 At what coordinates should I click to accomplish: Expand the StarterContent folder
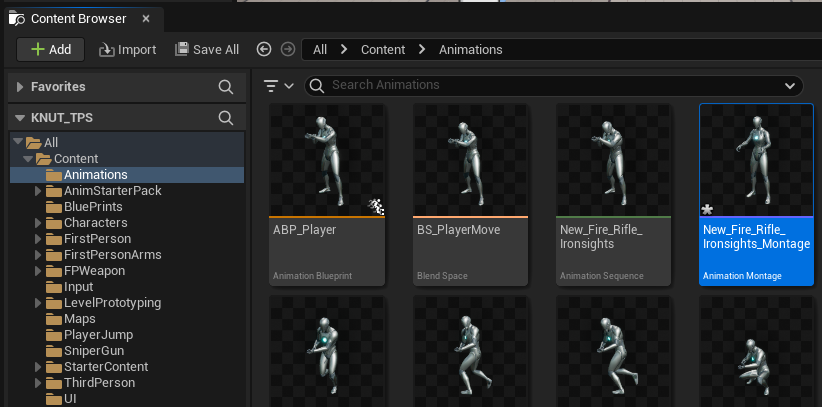[38, 367]
